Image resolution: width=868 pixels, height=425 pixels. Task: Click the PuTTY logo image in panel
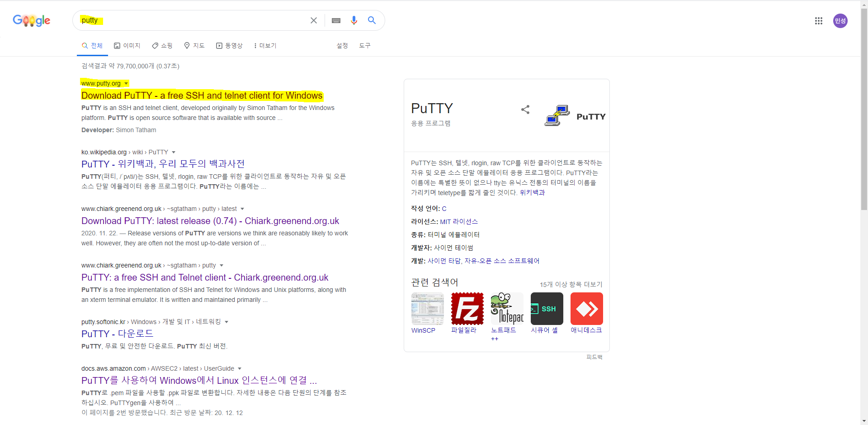click(x=575, y=115)
